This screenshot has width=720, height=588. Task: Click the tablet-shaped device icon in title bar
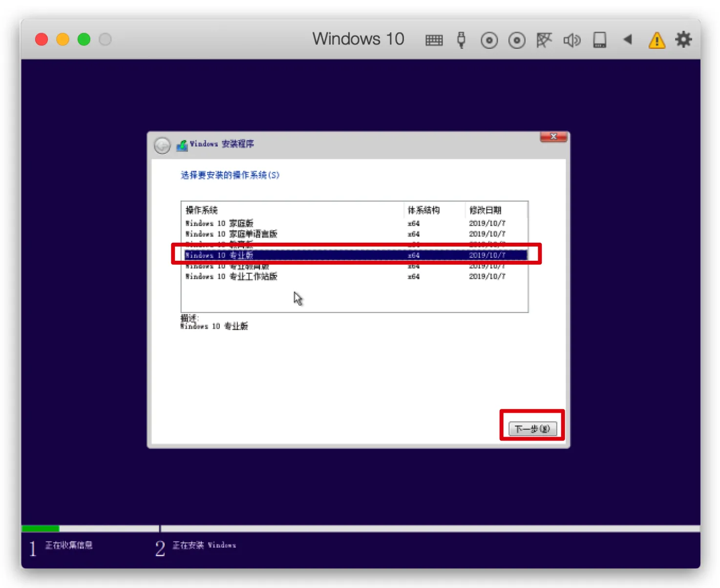click(x=600, y=40)
